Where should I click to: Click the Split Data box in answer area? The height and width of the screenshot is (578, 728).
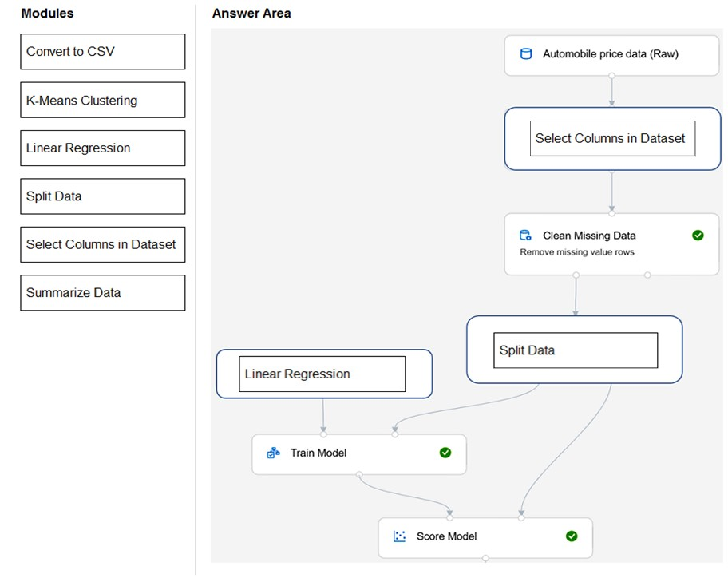575,350
